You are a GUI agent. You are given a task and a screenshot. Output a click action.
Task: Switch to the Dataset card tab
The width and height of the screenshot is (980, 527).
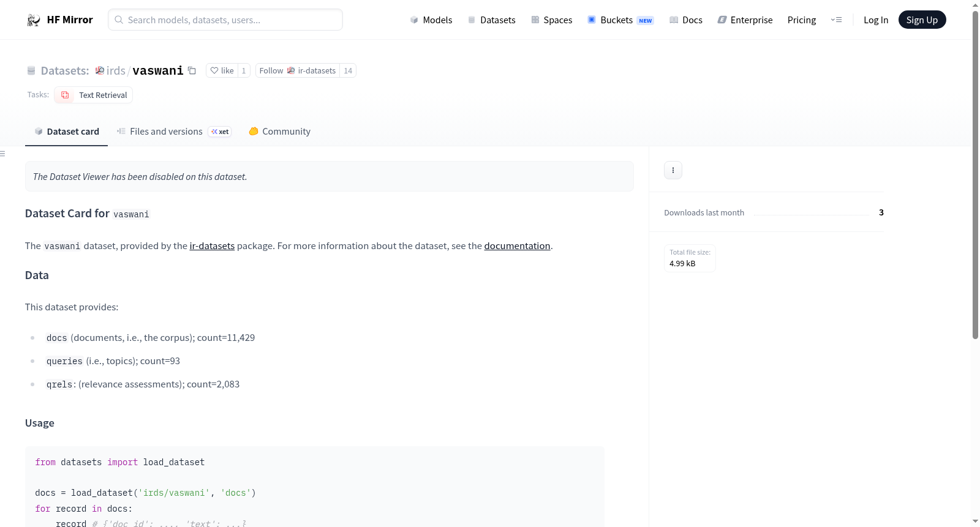tap(66, 132)
